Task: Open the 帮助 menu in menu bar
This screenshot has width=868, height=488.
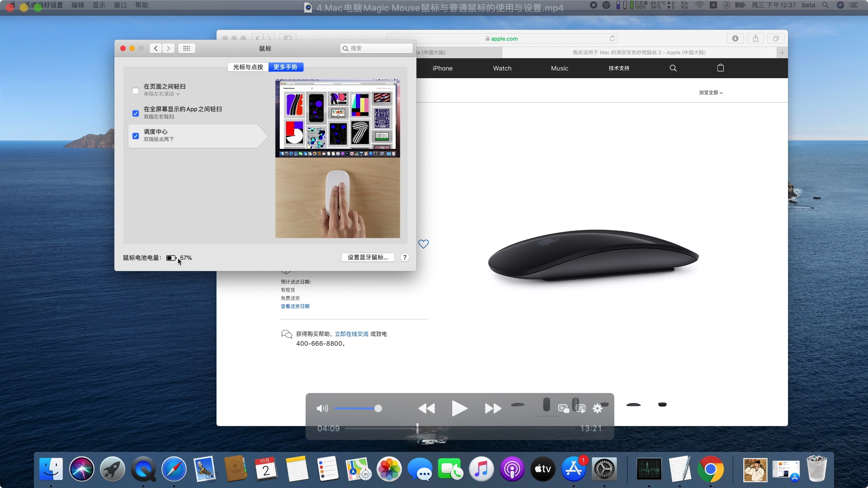Action: tap(142, 5)
